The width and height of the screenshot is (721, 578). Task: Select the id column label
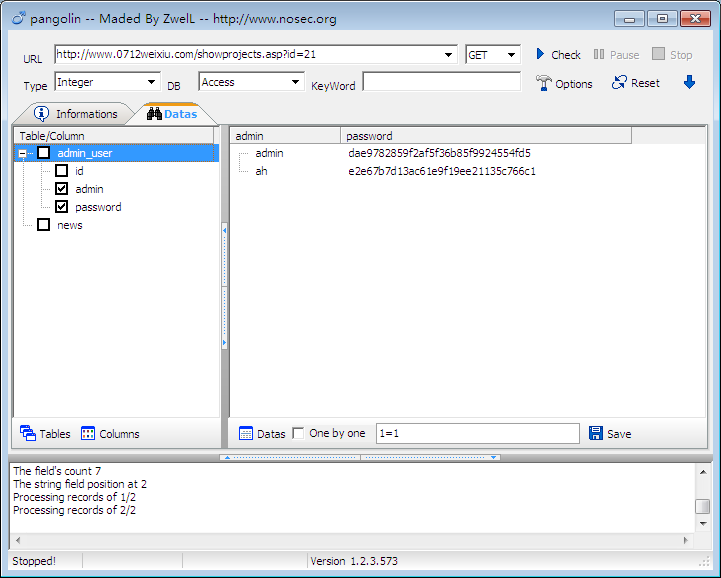(x=79, y=171)
